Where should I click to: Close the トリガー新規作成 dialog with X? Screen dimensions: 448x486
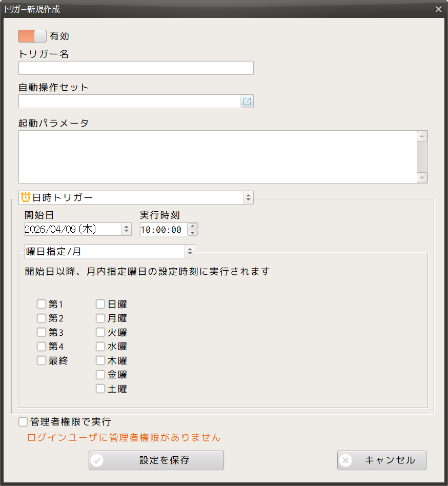438,9
